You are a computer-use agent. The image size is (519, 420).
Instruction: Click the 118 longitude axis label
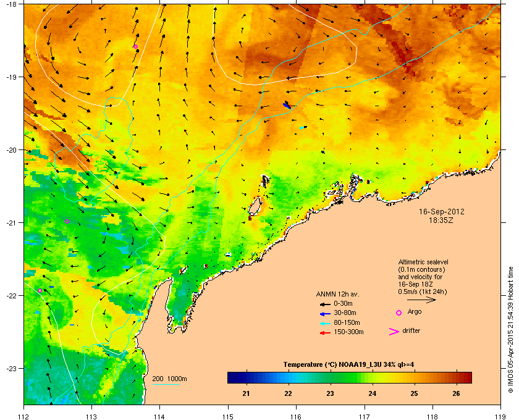point(432,417)
